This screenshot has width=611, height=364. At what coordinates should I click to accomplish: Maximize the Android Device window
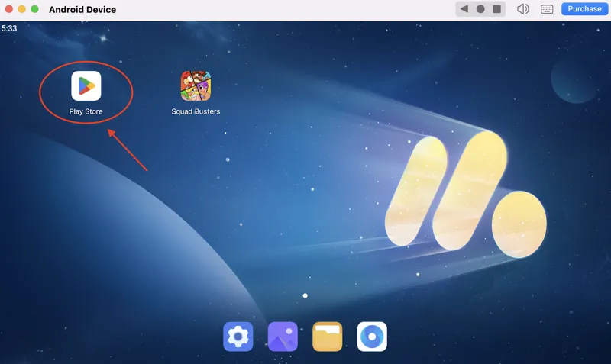coord(34,9)
